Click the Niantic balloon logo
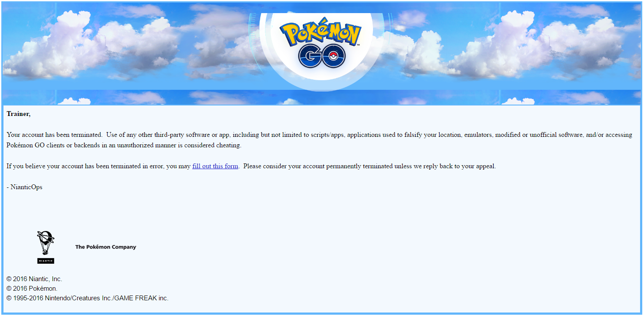Image resolution: width=644 pixels, height=316 pixels. point(46,247)
